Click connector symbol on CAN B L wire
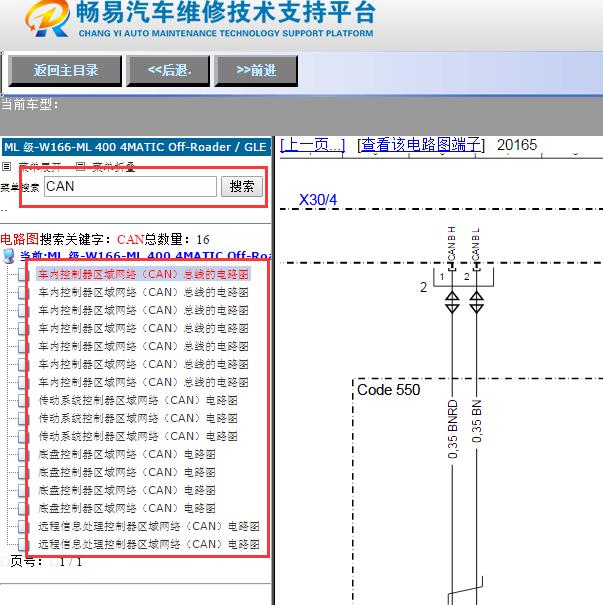603x605 pixels. click(476, 302)
